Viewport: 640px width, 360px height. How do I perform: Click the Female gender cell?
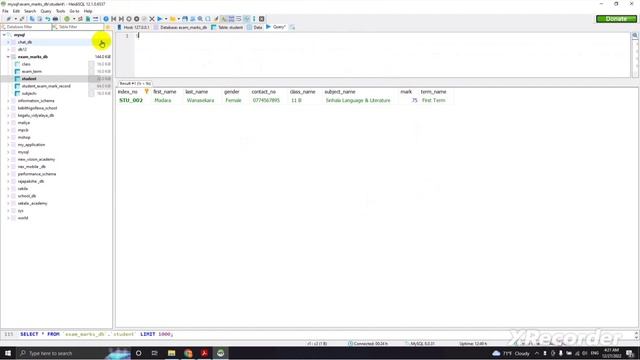pos(233,100)
